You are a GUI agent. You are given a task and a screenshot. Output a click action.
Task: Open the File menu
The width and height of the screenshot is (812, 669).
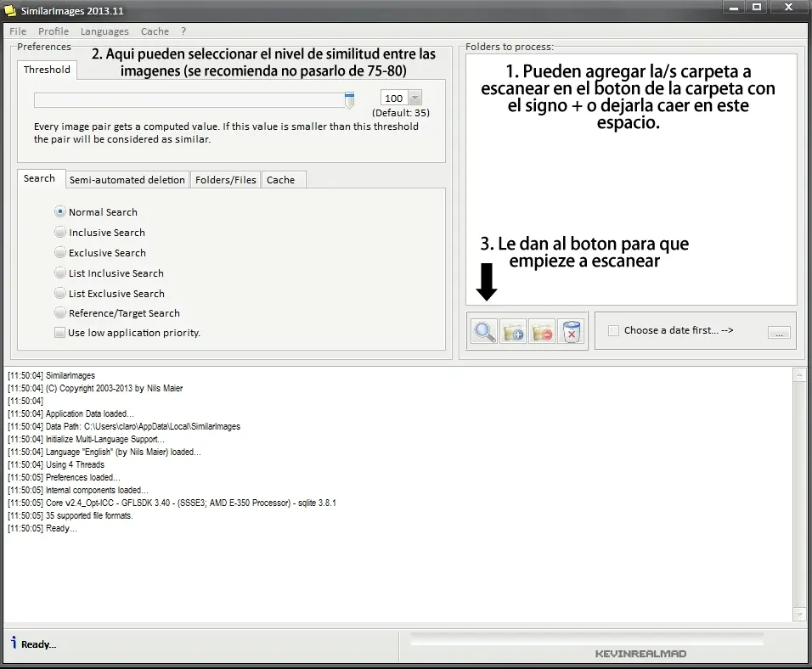point(18,31)
